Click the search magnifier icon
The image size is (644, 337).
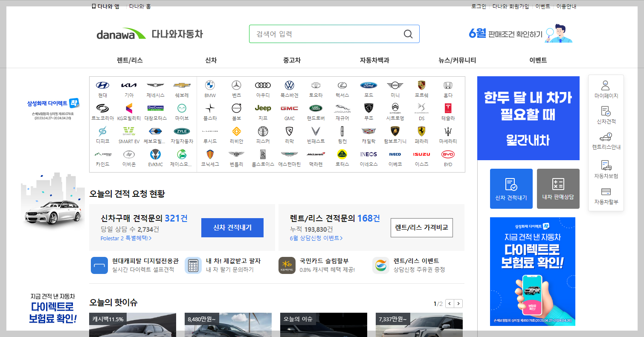coord(408,34)
